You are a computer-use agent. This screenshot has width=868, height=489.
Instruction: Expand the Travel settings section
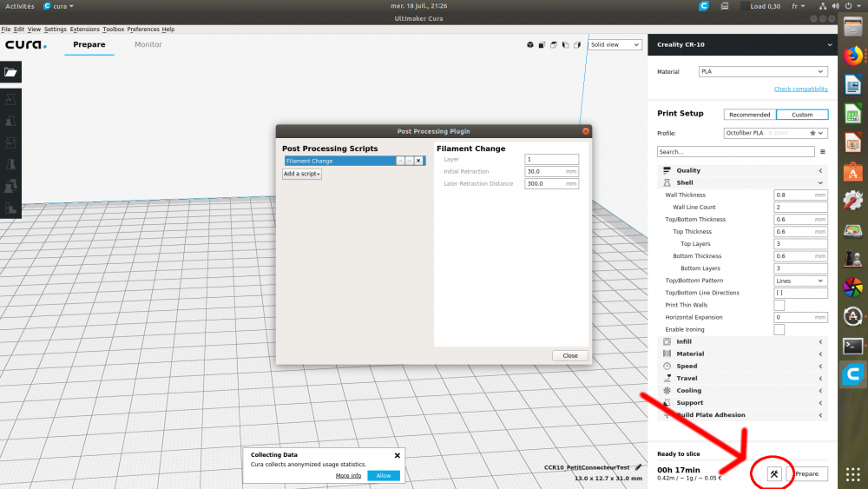[x=742, y=378]
